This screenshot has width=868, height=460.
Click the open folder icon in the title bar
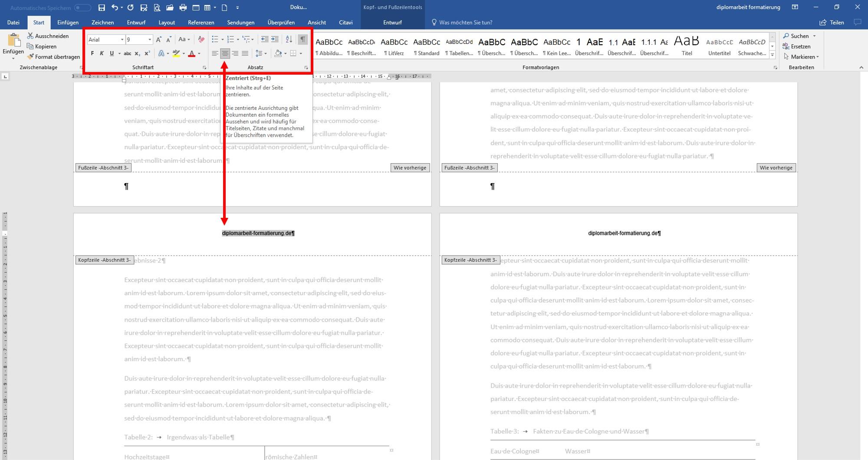click(170, 7)
